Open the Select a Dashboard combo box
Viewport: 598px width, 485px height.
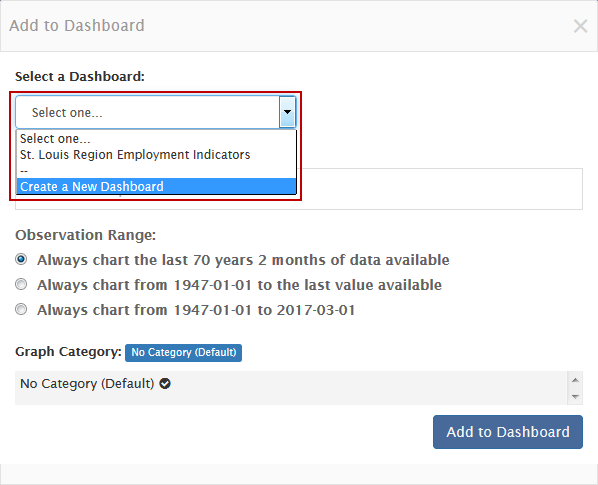pyautogui.click(x=155, y=112)
